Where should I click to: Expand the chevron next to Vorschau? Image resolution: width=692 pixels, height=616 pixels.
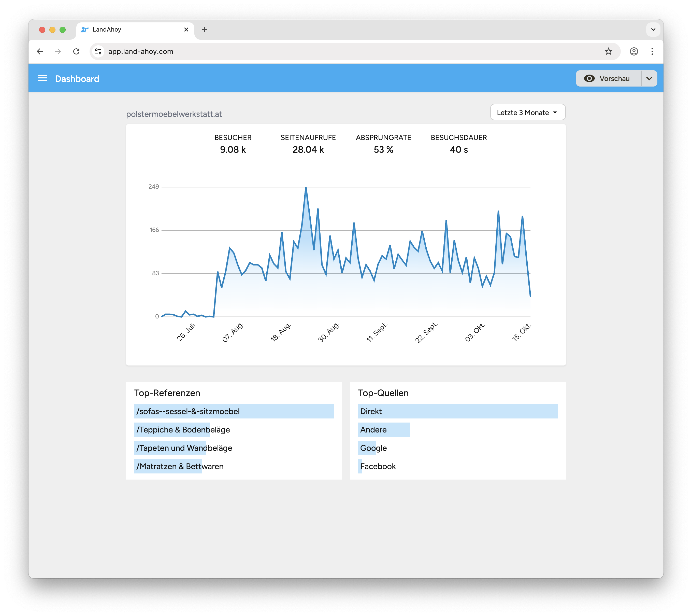[x=649, y=78]
